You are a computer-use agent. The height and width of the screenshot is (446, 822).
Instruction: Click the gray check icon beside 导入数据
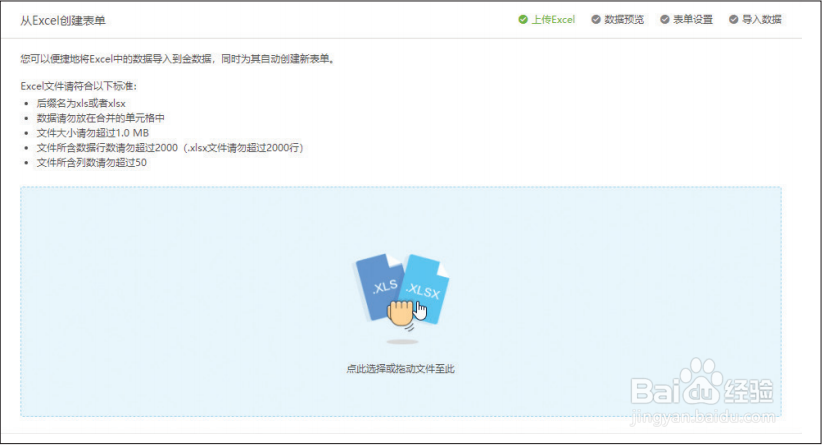click(x=733, y=20)
